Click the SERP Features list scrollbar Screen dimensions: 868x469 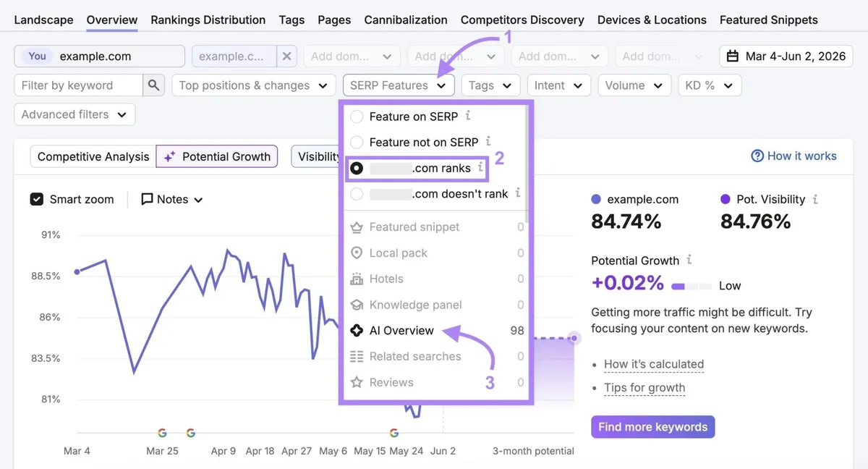click(527, 164)
